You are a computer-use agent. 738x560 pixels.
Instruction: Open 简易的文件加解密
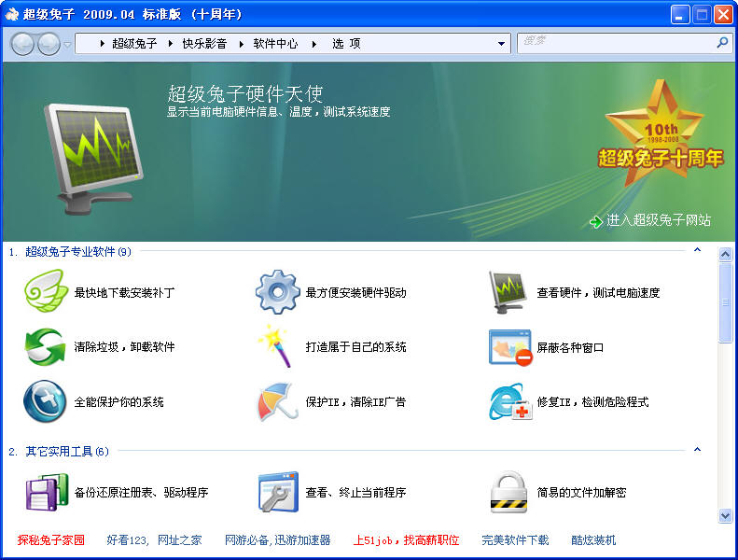[581, 493]
